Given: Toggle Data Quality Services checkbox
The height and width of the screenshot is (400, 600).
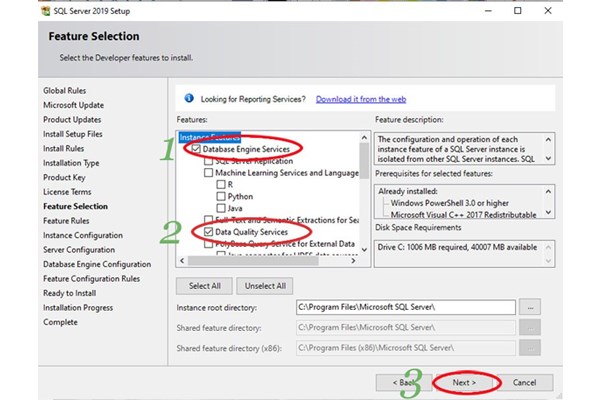Looking at the screenshot, I should tap(208, 232).
